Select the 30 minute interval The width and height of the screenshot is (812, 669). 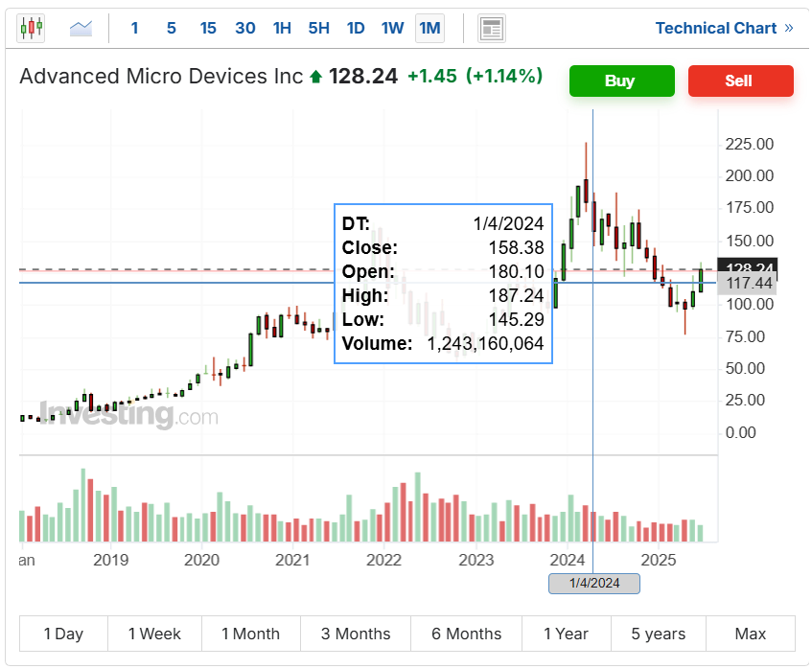245,28
